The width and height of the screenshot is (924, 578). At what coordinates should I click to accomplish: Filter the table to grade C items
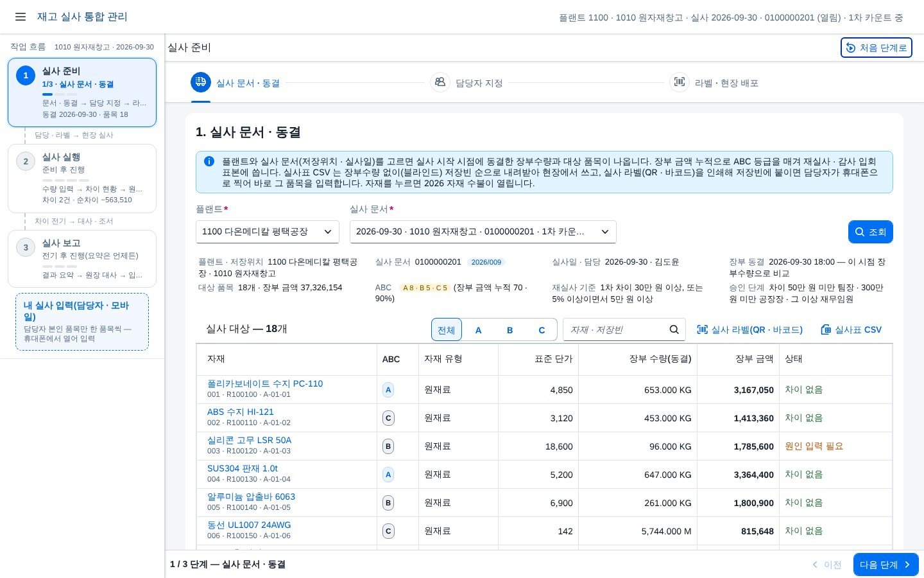542,329
